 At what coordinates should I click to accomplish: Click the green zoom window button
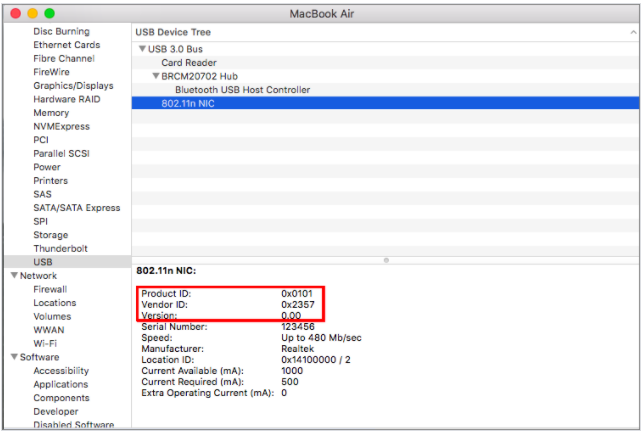49,12
